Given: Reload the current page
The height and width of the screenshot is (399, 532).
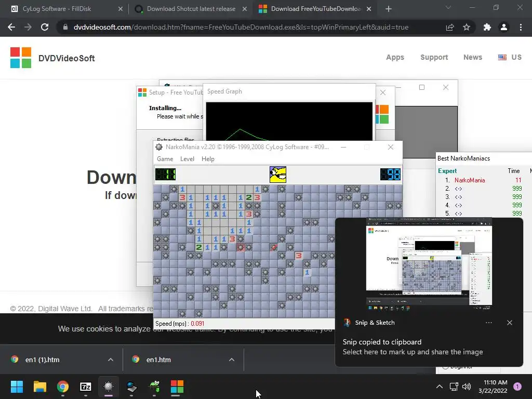Looking at the screenshot, I should pyautogui.click(x=45, y=27).
